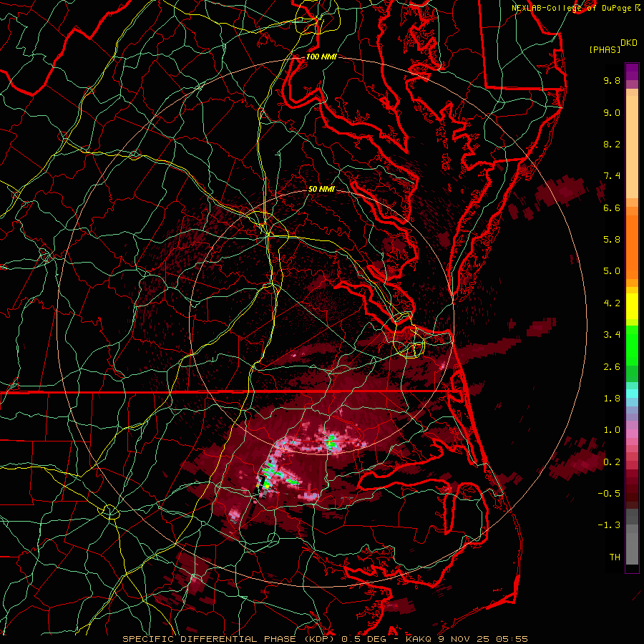Viewport: 644px width, 644px height.
Task: Click the DKD label above the color scale
Action: tap(629, 43)
